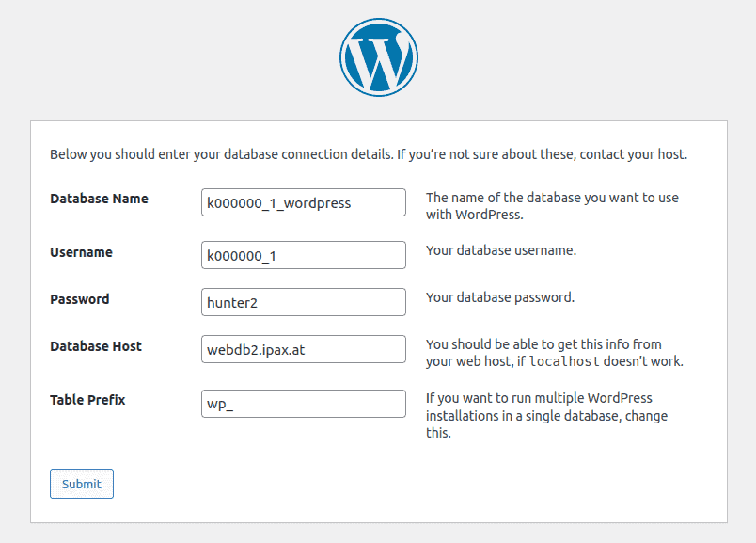Click the database name description text
The width and height of the screenshot is (756, 543).
[552, 206]
